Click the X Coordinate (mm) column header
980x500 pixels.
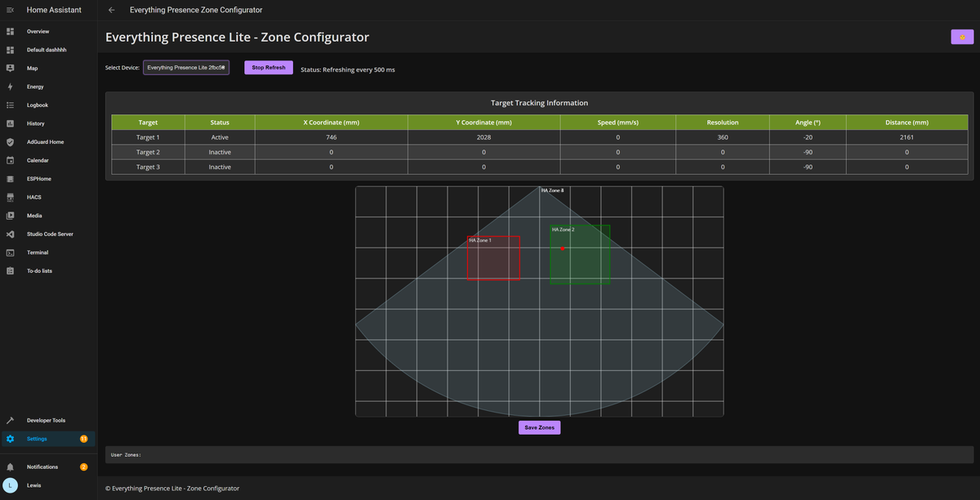point(332,123)
